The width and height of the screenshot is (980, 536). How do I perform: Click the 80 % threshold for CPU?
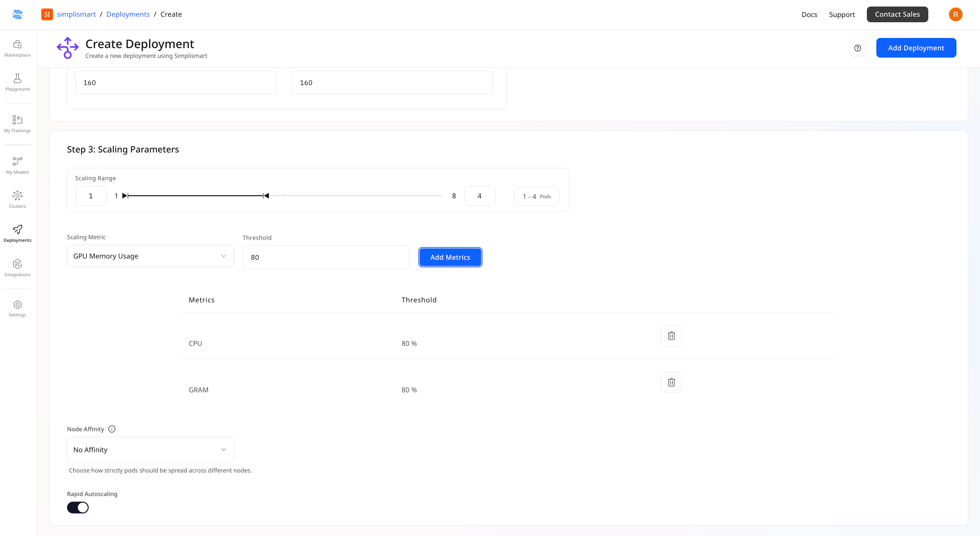(409, 343)
